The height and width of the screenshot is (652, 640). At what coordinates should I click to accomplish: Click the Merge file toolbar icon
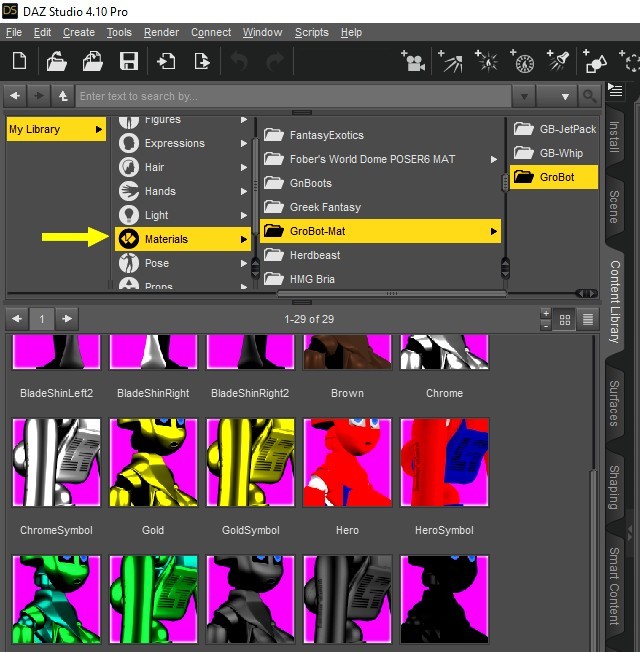point(92,62)
